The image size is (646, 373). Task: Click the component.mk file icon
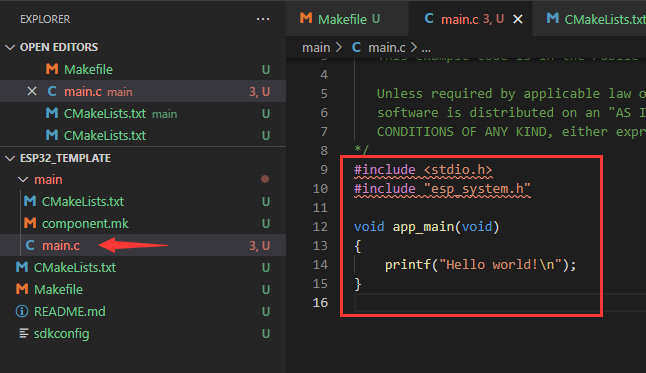(x=30, y=223)
